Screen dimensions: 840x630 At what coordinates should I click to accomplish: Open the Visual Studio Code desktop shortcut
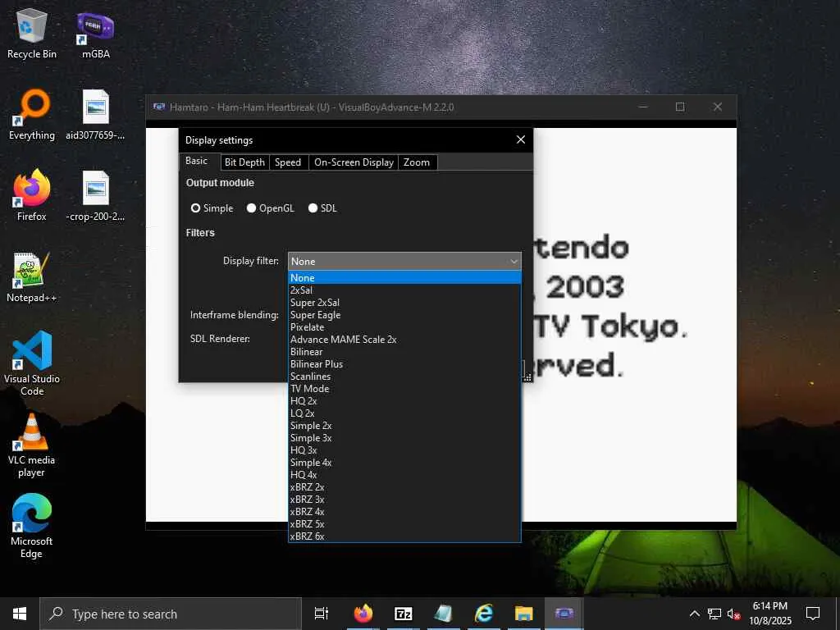(x=32, y=363)
